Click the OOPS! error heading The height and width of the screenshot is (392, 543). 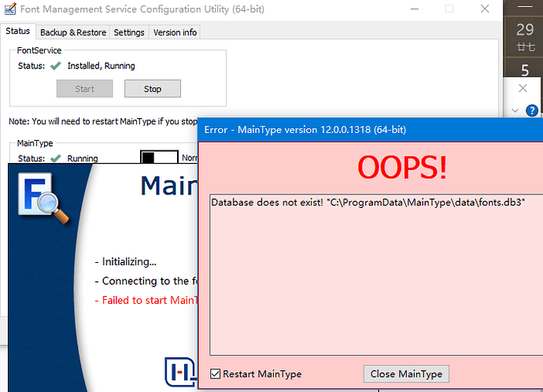[402, 168]
